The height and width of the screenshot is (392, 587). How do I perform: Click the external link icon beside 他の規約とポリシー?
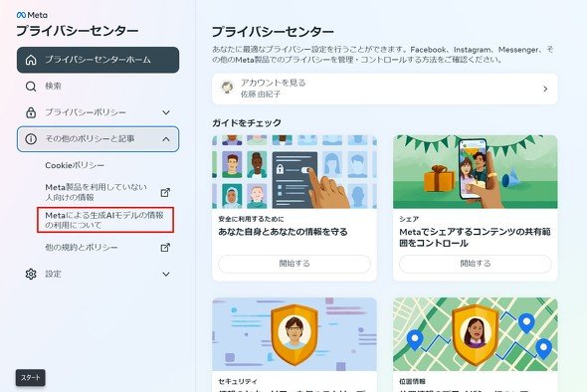click(x=165, y=248)
